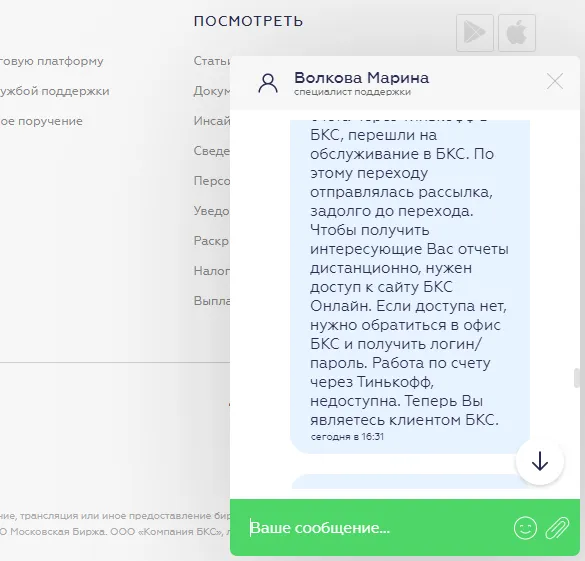
Task: Attach a file with the paperclip icon
Action: coord(557,528)
